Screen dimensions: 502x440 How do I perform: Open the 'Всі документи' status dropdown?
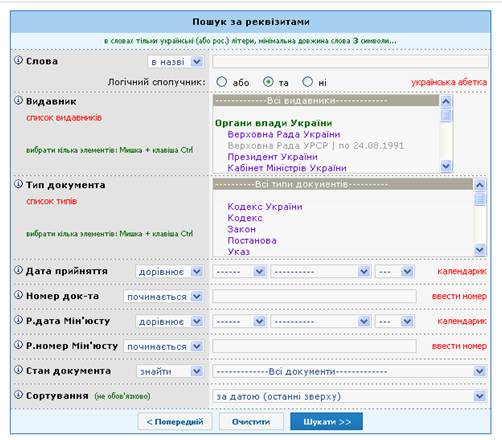(350, 371)
